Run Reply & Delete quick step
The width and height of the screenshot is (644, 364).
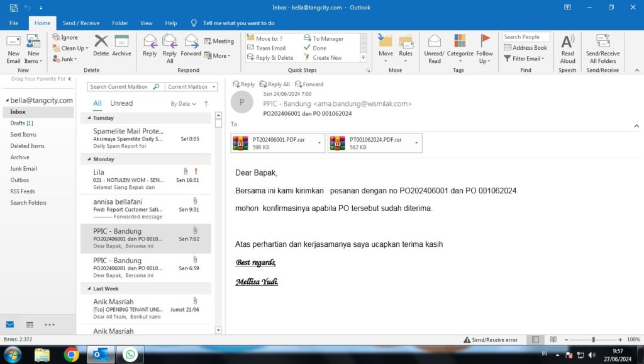(270, 58)
